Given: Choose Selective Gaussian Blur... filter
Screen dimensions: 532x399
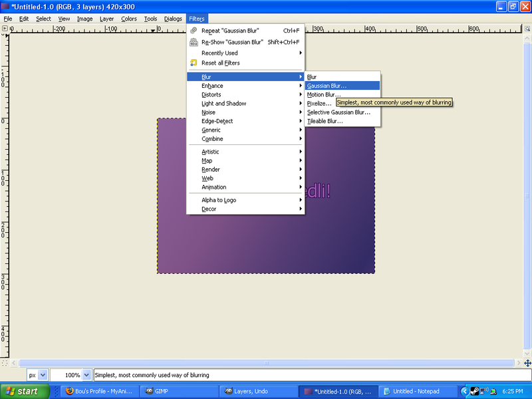Looking at the screenshot, I should coord(342,112).
